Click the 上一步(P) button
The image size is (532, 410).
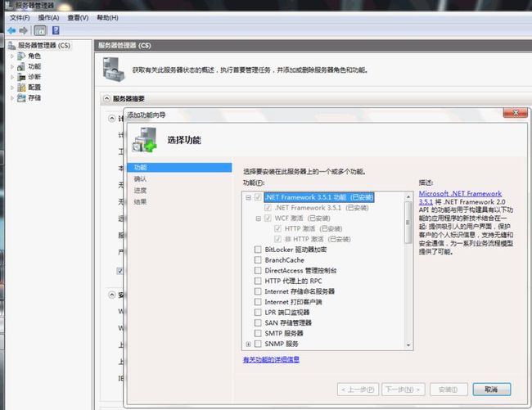point(358,390)
